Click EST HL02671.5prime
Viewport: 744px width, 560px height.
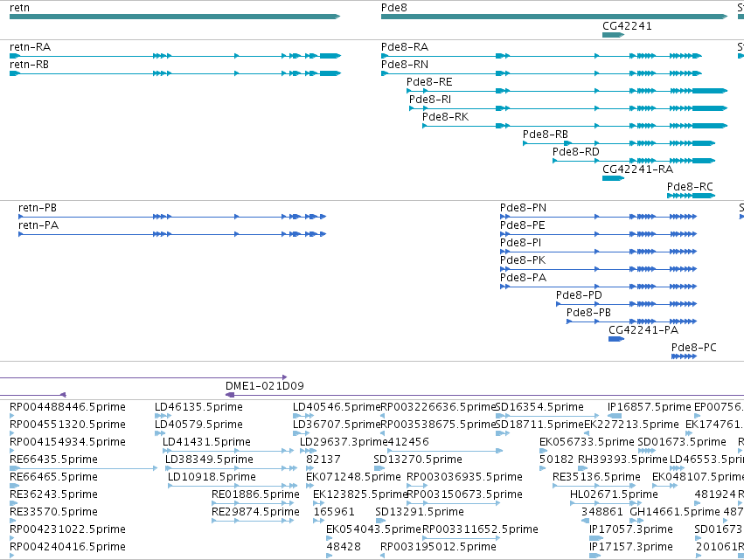coord(614,494)
